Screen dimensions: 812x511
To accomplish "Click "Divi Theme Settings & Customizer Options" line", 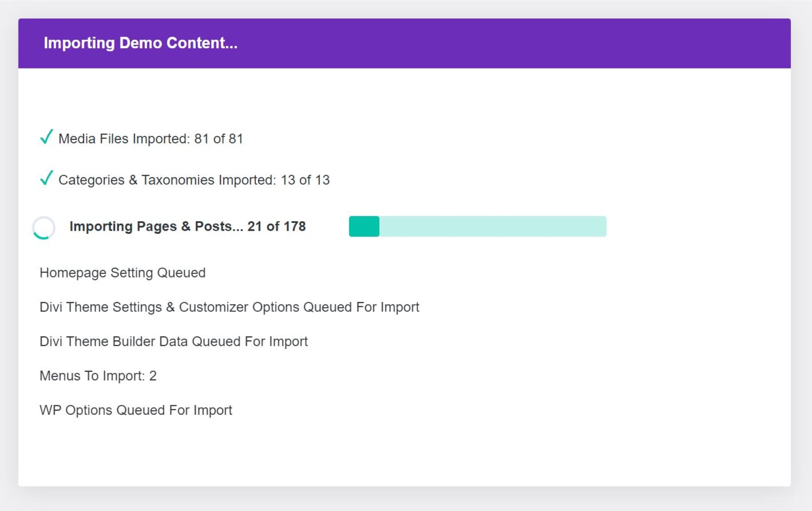I will [x=229, y=307].
